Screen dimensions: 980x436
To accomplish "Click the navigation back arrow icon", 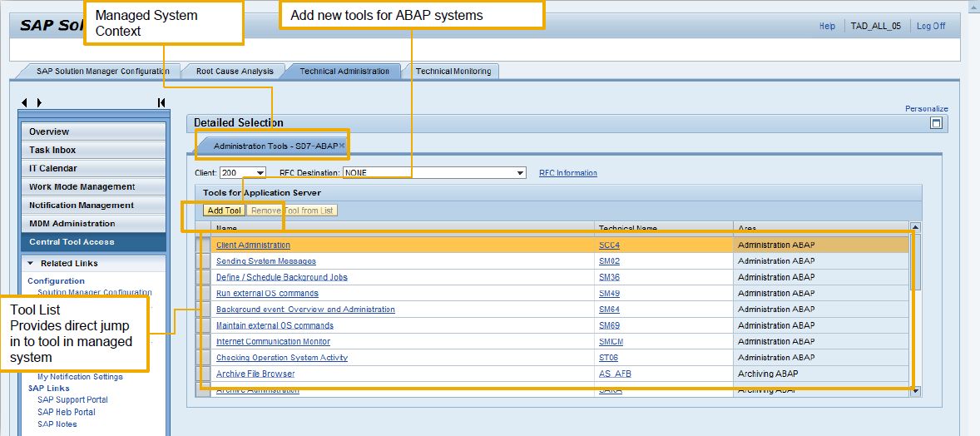I will [24, 102].
